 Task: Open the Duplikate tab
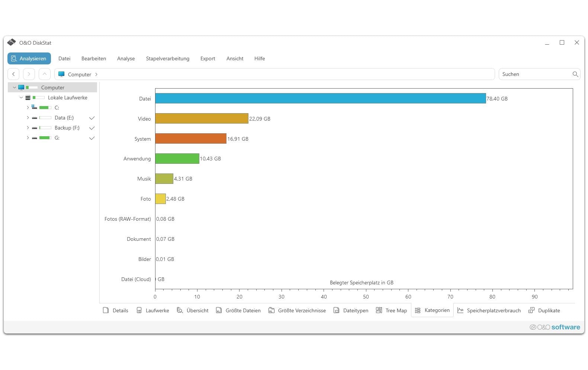[x=544, y=310]
